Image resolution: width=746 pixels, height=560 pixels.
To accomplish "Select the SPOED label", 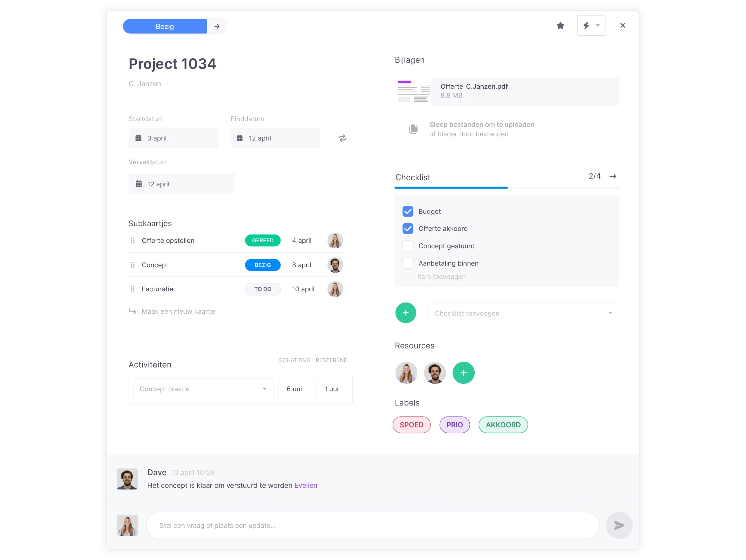I will pyautogui.click(x=411, y=424).
